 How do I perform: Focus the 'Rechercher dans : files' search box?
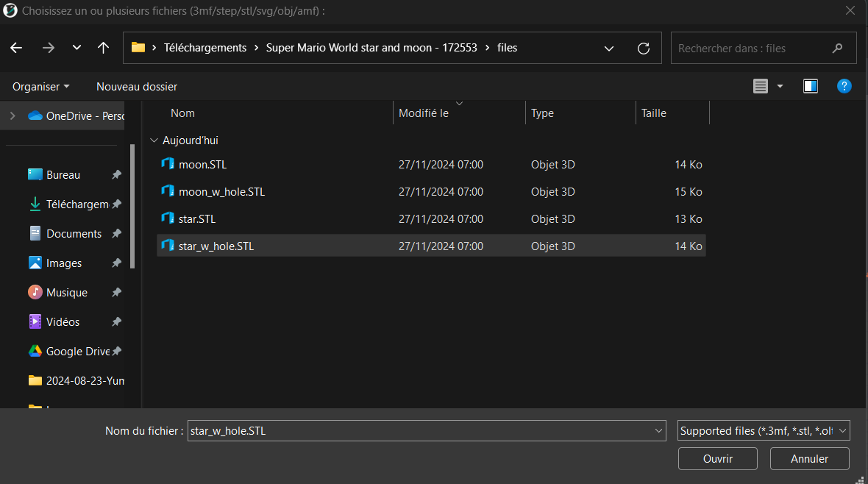coord(764,48)
